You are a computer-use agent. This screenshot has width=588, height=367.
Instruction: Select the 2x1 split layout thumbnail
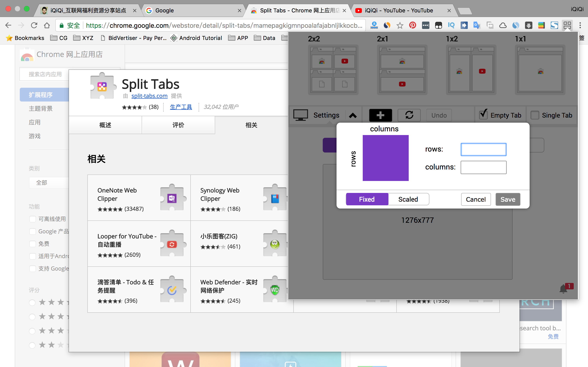pos(402,70)
